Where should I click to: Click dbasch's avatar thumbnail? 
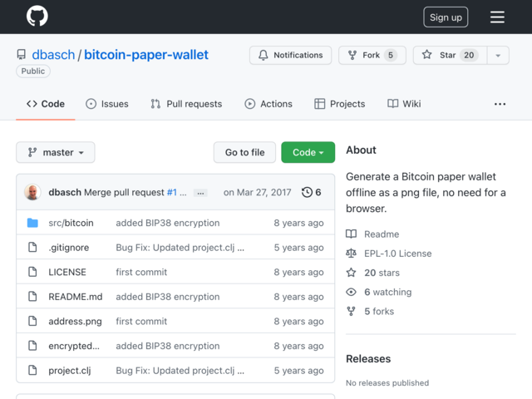coord(33,192)
